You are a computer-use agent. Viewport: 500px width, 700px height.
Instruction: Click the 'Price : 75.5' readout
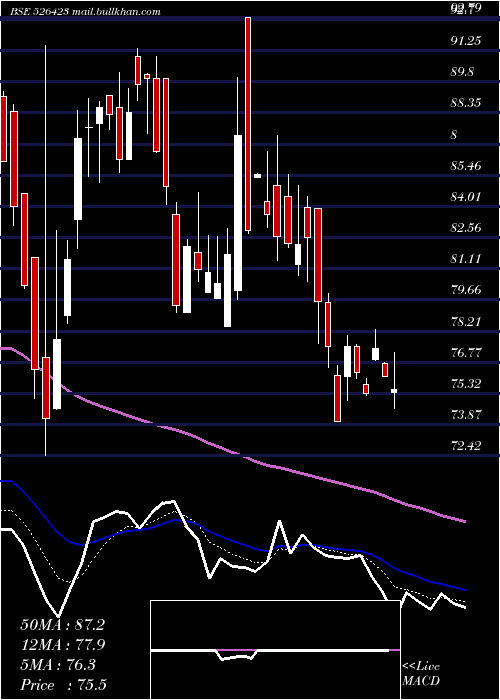click(x=64, y=685)
